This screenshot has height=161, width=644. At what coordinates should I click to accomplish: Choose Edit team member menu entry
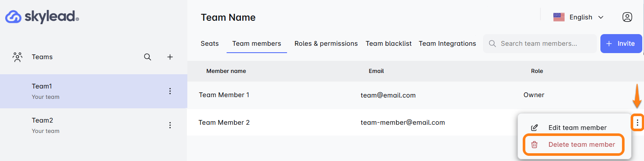(x=574, y=128)
